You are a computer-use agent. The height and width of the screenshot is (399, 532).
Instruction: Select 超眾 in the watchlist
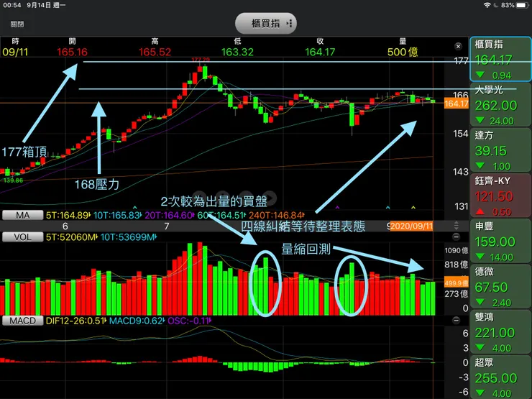[500, 377]
